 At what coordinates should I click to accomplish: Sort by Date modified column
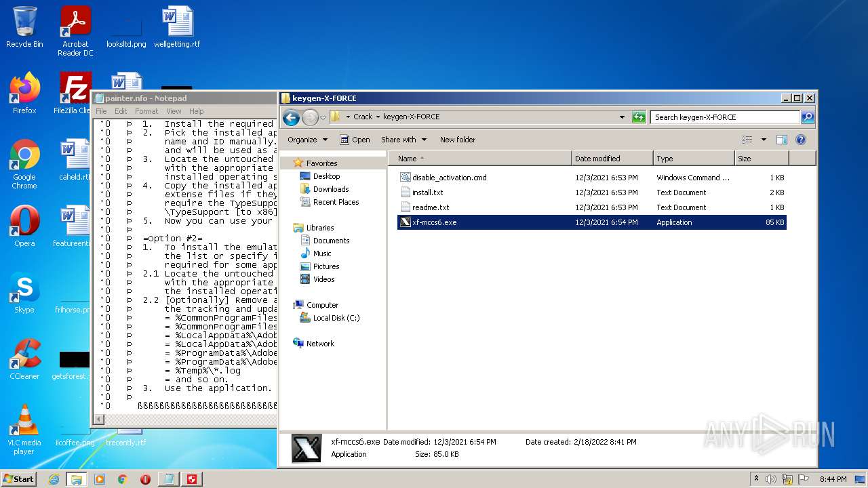tap(612, 159)
